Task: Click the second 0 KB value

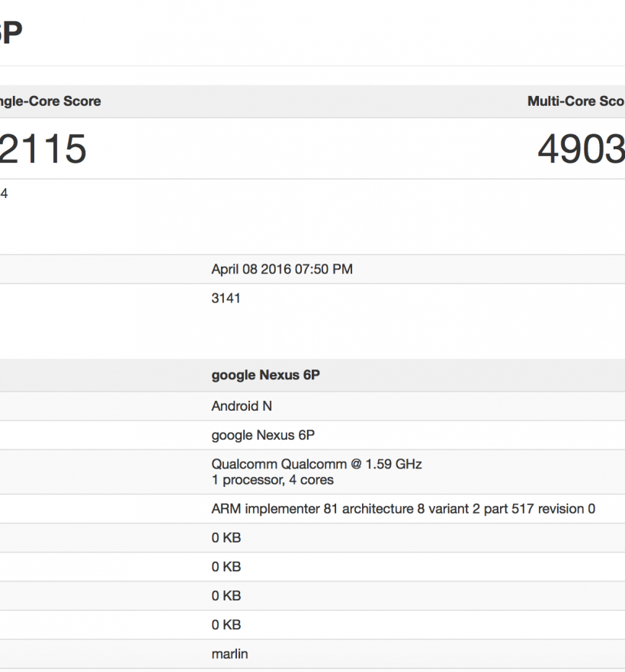Action: (226, 567)
